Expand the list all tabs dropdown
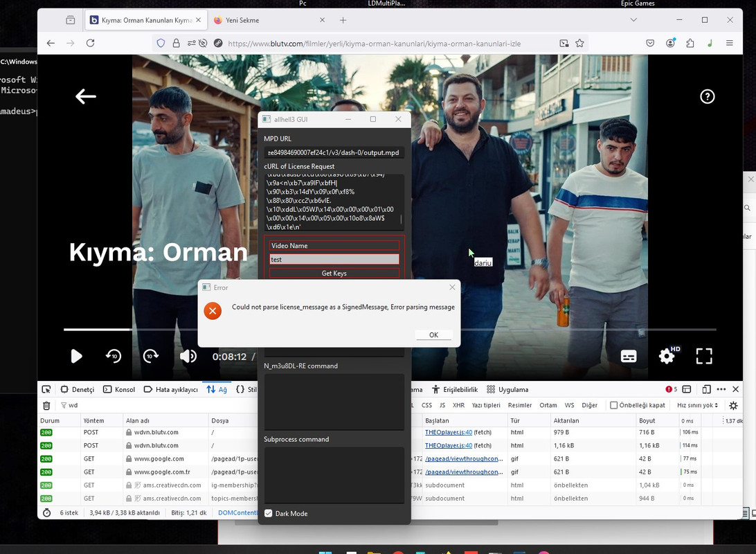 (633, 20)
